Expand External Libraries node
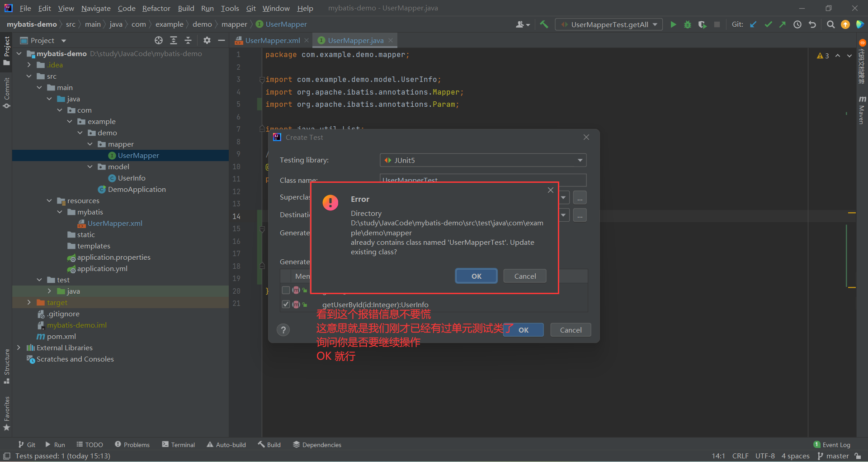The image size is (868, 462). coord(19,348)
